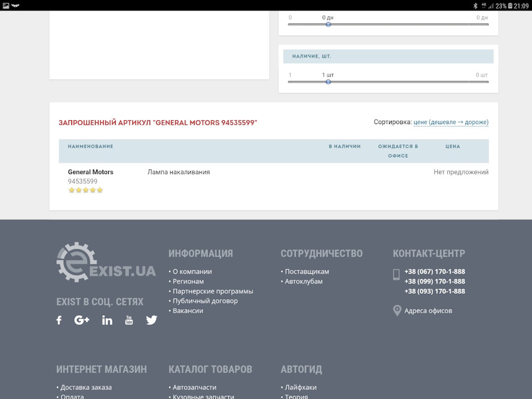Open the Адреса офисов link

[428, 310]
